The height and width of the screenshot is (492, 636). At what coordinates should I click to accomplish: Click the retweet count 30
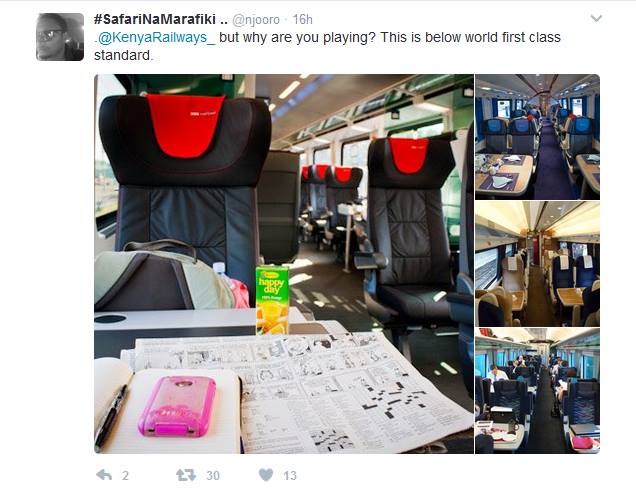(213, 475)
